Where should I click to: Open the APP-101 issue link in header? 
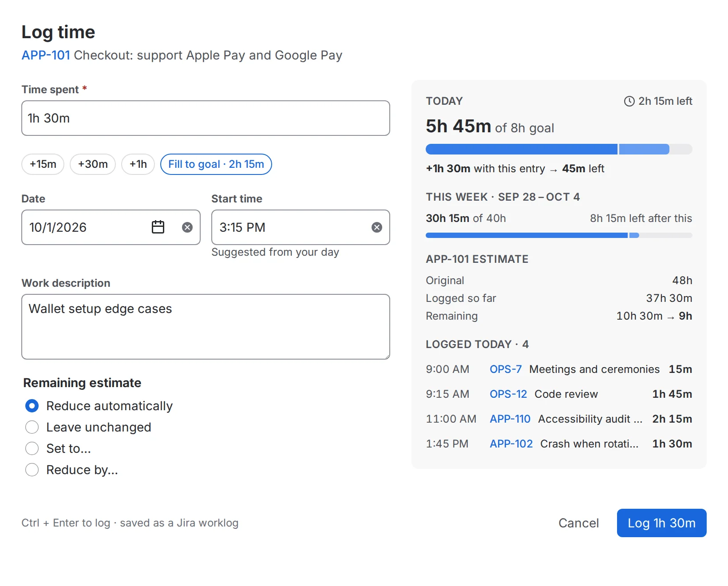pos(46,55)
